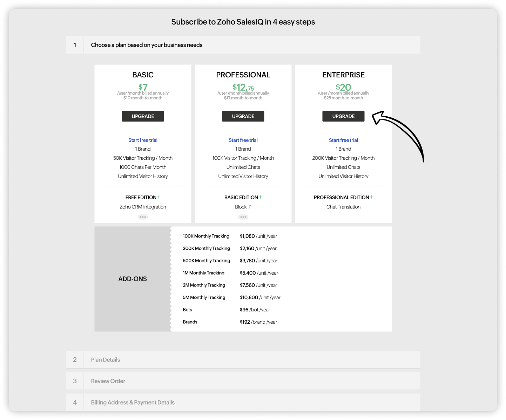Expand more features ellipsis in BASIC card

tap(143, 217)
